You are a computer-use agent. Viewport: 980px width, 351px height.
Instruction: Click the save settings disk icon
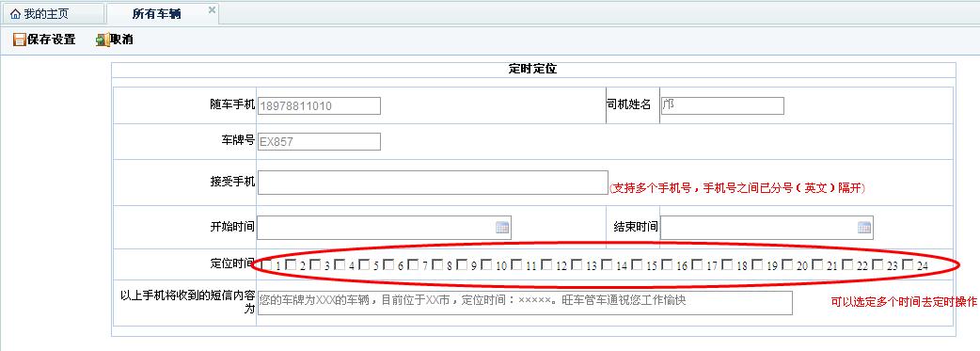(x=20, y=40)
